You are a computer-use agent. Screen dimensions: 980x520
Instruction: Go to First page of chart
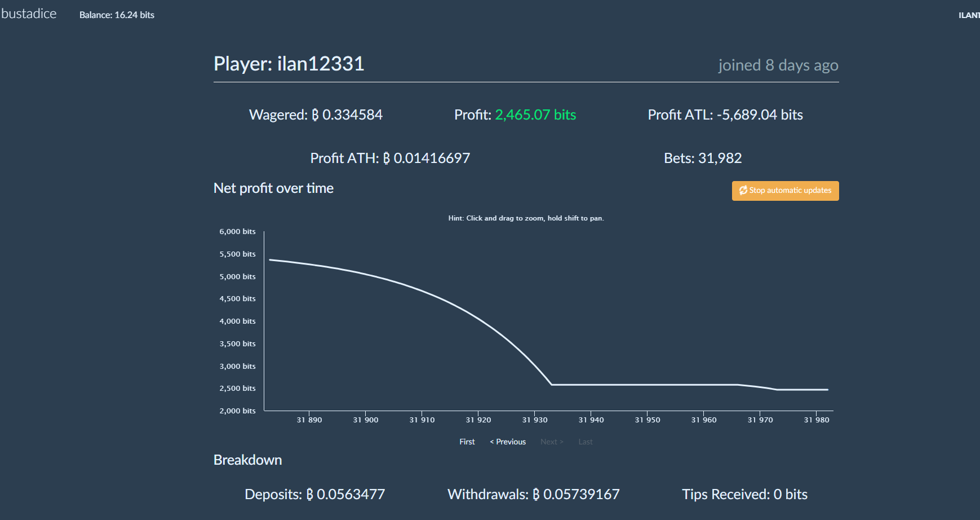(467, 442)
